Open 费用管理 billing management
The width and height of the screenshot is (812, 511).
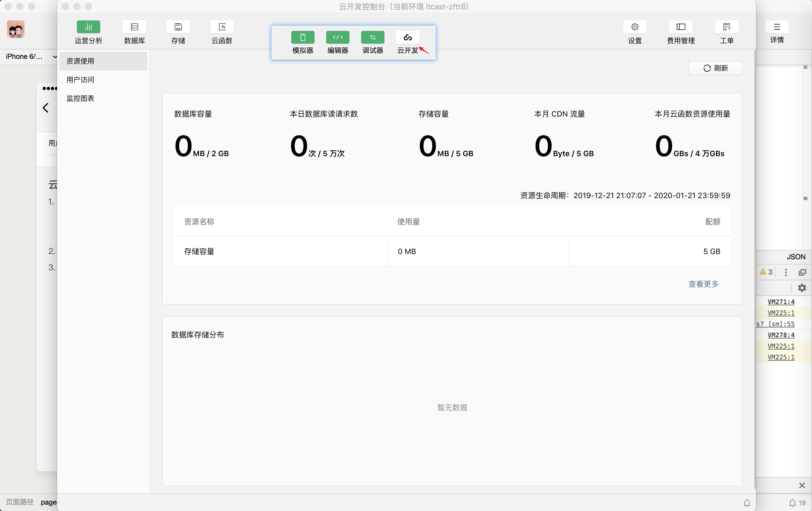tap(680, 32)
